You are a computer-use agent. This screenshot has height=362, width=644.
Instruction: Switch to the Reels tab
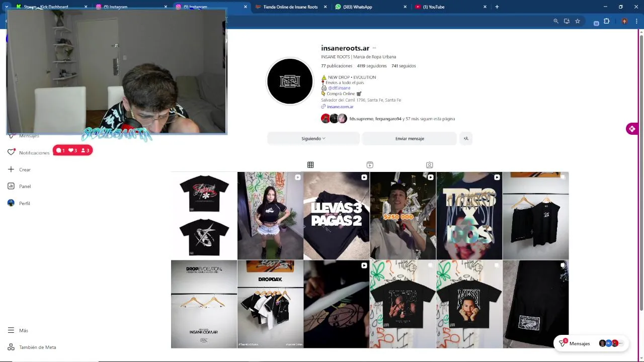tap(370, 165)
